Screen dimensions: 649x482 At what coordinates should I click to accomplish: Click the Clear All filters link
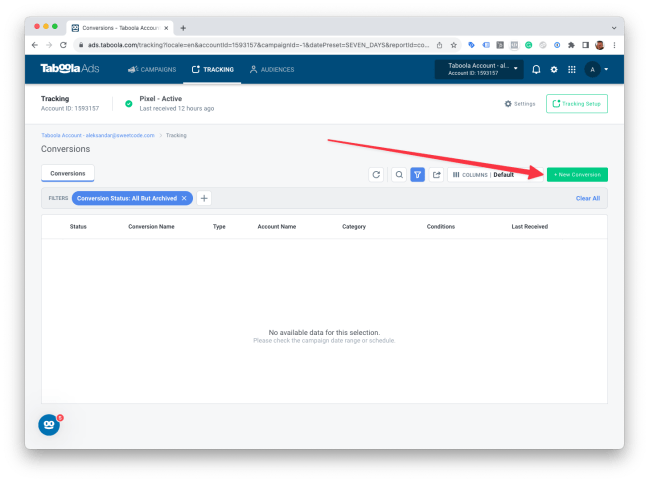tap(588, 198)
